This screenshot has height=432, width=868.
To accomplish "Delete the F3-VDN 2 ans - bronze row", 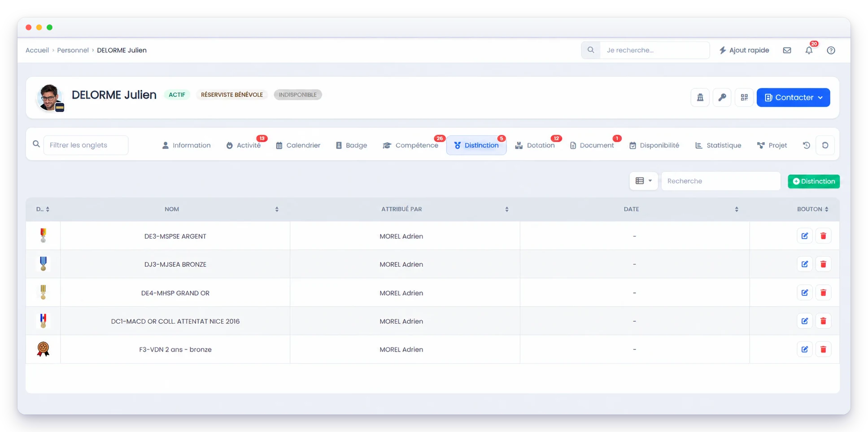I will click(823, 349).
